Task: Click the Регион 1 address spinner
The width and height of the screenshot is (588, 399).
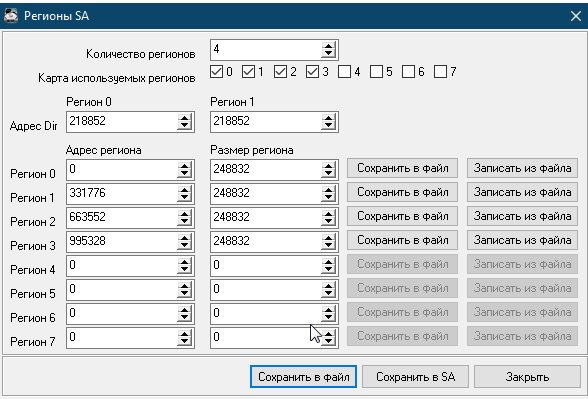Action: [x=184, y=194]
